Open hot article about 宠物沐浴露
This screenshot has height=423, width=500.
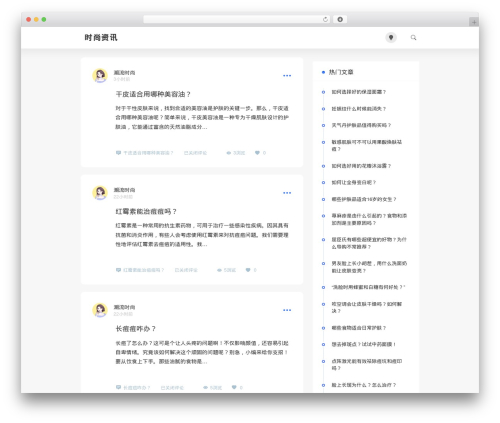(x=361, y=166)
